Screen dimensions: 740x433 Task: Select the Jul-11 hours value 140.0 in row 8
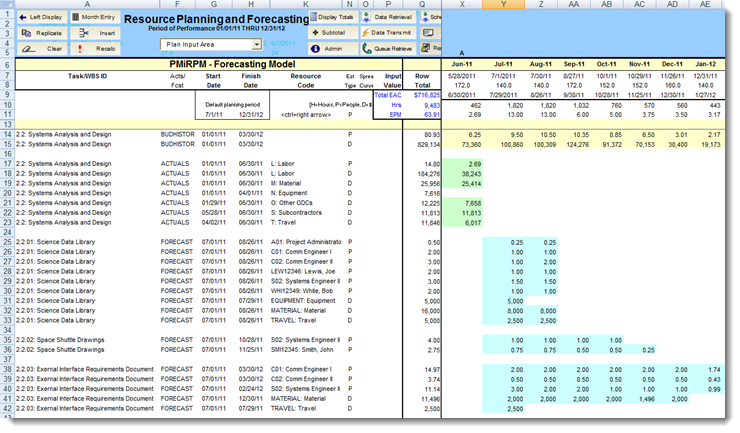[x=504, y=85]
